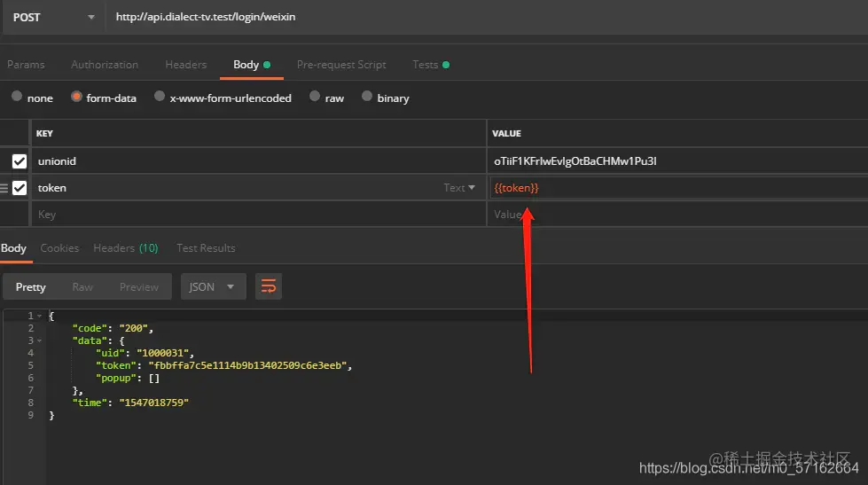Screen dimensions: 868x485
Task: Click the empty Key placeholder field
Action: pyautogui.click(x=259, y=215)
